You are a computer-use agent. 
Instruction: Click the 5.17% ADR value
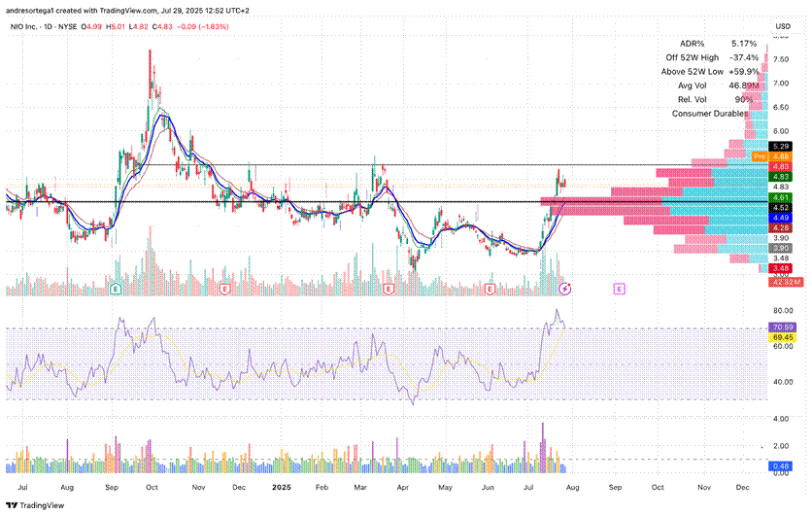coord(744,44)
